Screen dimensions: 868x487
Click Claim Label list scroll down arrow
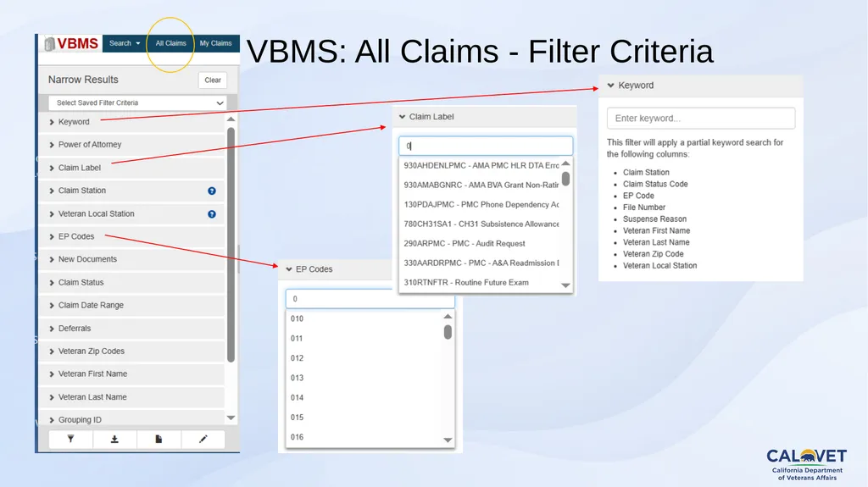point(565,285)
